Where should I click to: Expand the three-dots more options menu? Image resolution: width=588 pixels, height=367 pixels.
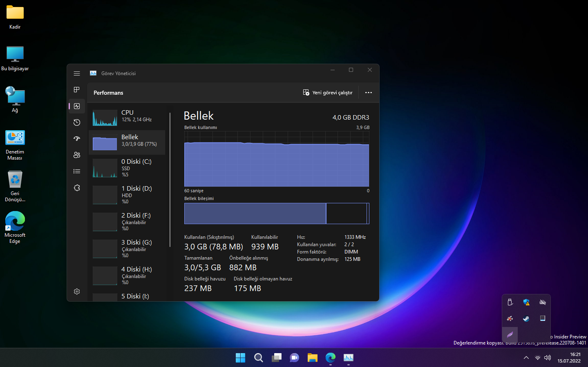(368, 93)
